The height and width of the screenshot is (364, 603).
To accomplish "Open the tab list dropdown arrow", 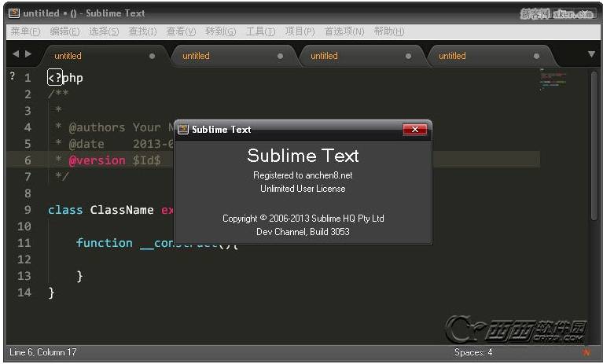I will pyautogui.click(x=592, y=54).
